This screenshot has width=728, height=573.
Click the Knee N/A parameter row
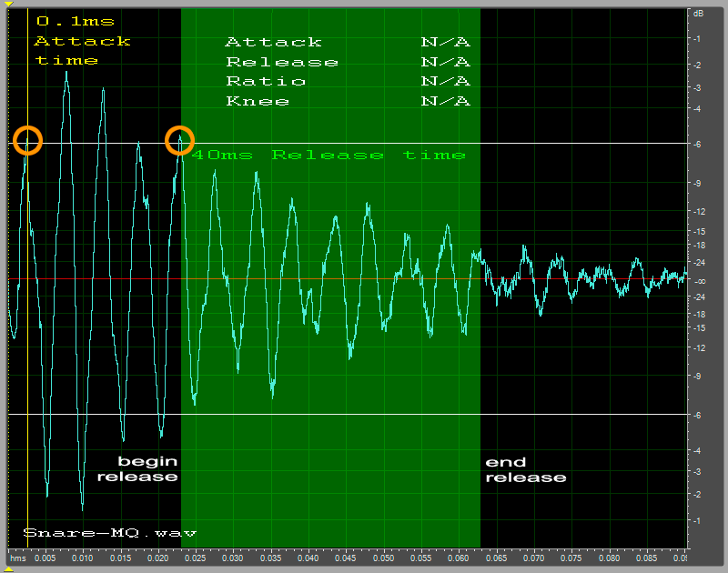347,101
